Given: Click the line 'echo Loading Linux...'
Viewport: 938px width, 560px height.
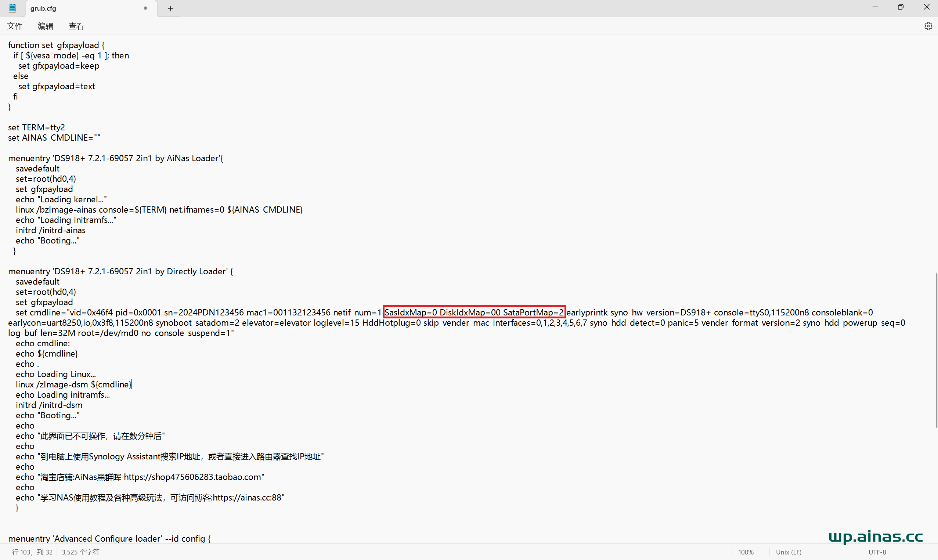Looking at the screenshot, I should click(x=56, y=374).
